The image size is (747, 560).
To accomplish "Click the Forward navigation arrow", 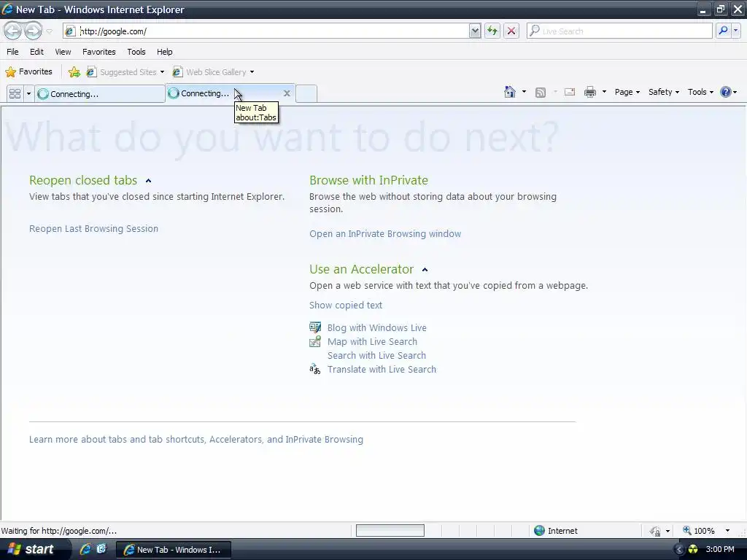I will coord(33,31).
